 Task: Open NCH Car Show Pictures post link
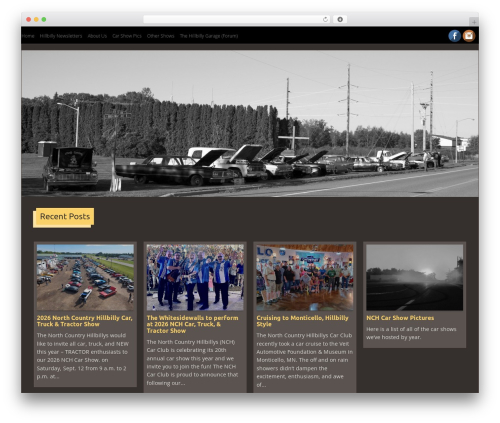pos(400,318)
